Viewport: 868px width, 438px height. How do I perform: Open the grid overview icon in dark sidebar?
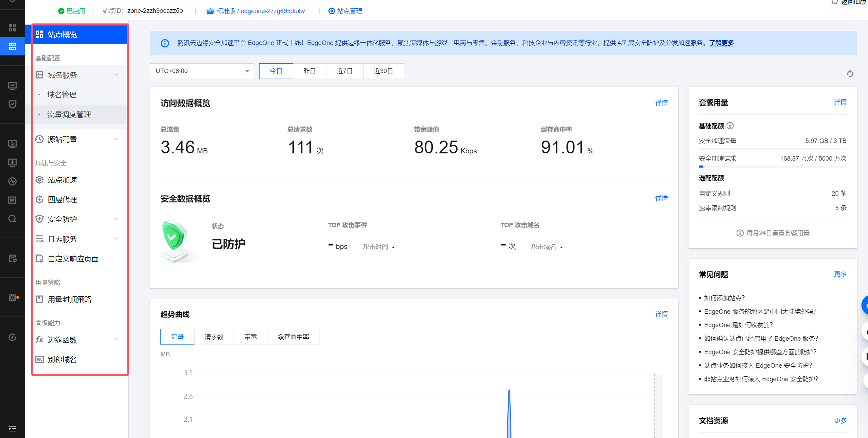(x=12, y=28)
